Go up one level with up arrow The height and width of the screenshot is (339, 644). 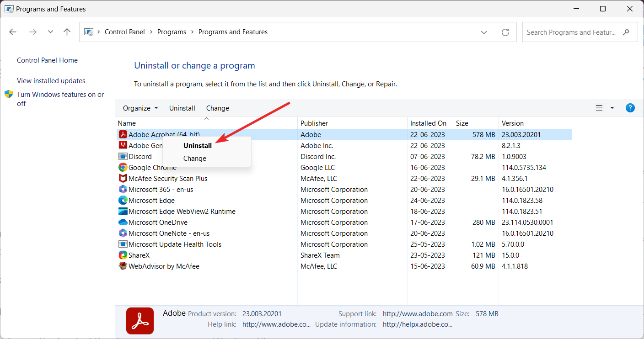point(67,32)
